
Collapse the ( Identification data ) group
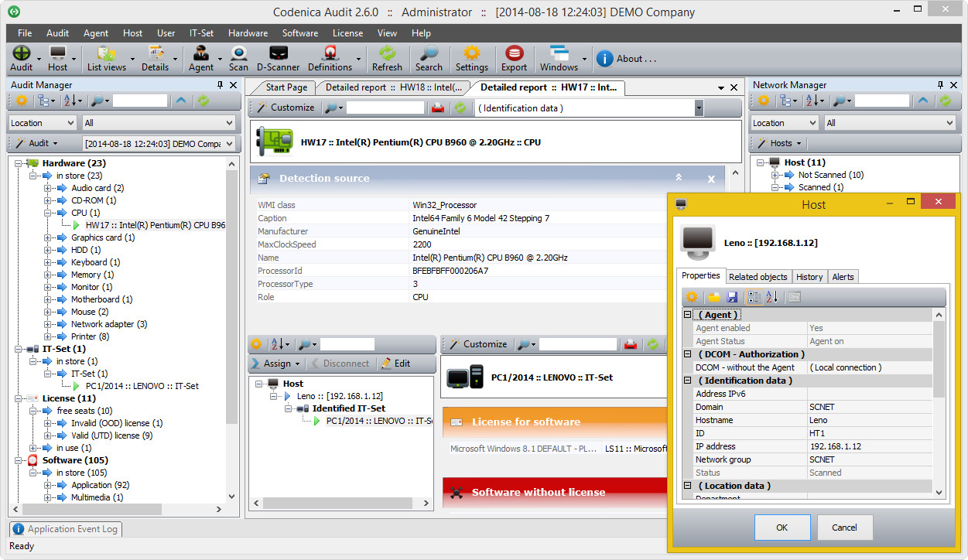[x=687, y=381]
